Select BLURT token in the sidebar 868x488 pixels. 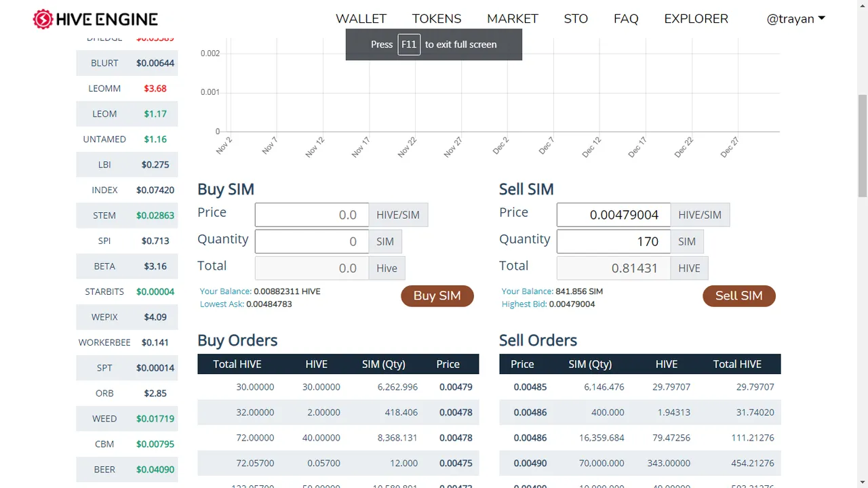(127, 63)
